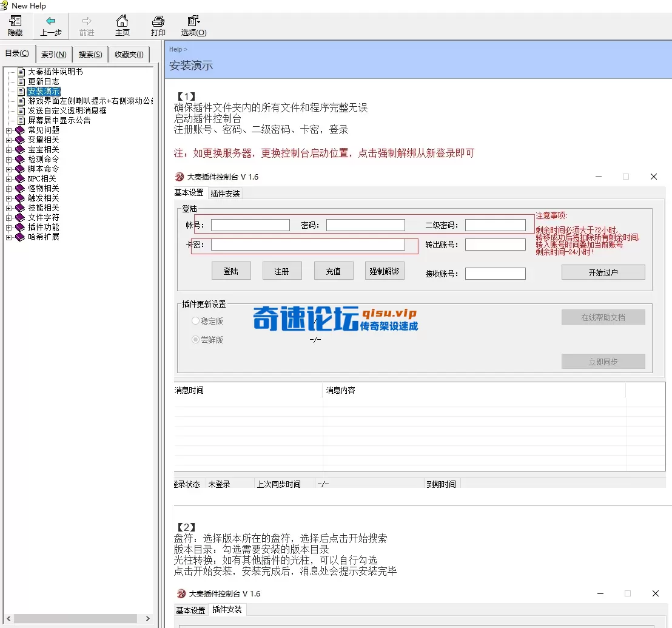
Task: Click the 前进 (Forward) navigation icon
Action: click(87, 25)
